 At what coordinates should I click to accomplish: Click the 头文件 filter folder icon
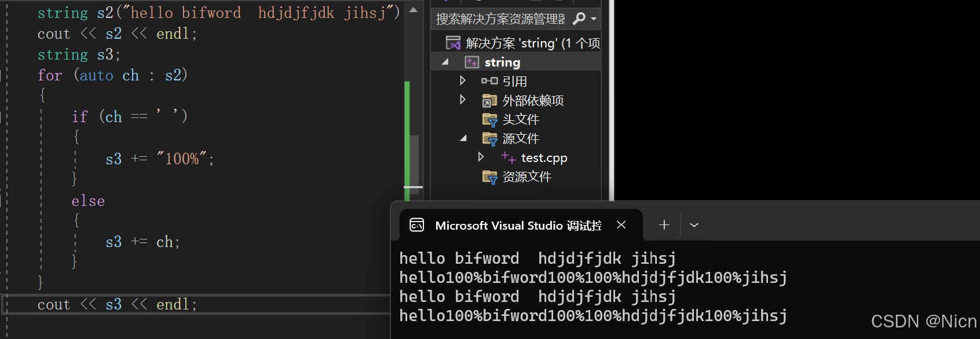tap(489, 120)
